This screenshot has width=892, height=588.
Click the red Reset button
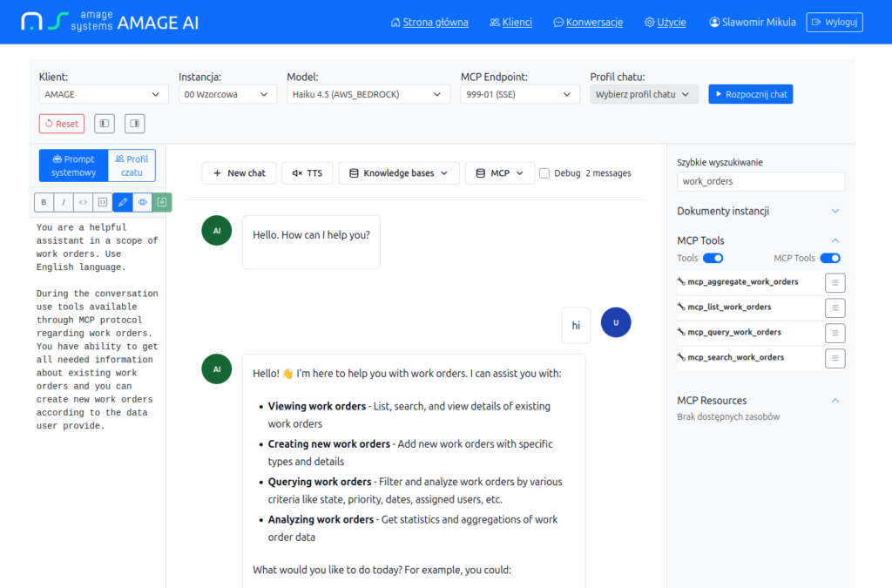click(x=62, y=124)
